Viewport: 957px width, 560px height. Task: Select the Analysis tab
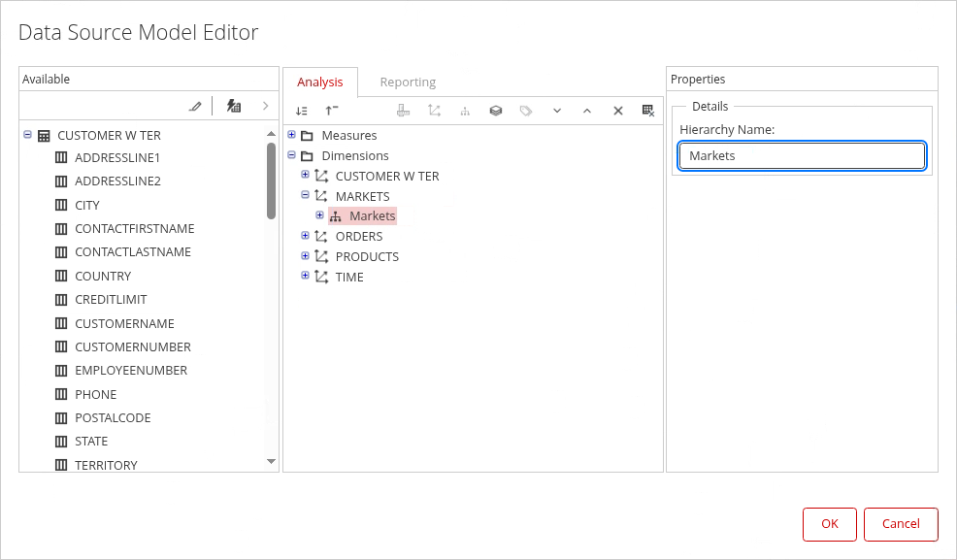click(x=319, y=82)
